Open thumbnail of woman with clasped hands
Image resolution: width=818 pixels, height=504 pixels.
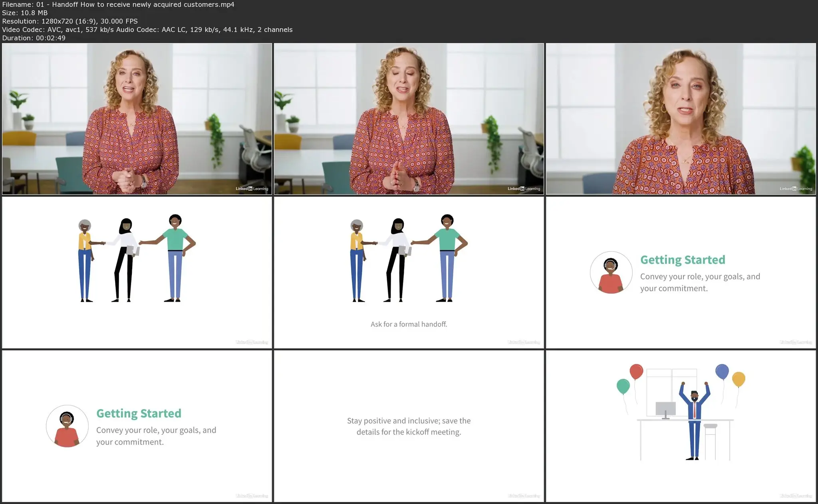click(137, 119)
